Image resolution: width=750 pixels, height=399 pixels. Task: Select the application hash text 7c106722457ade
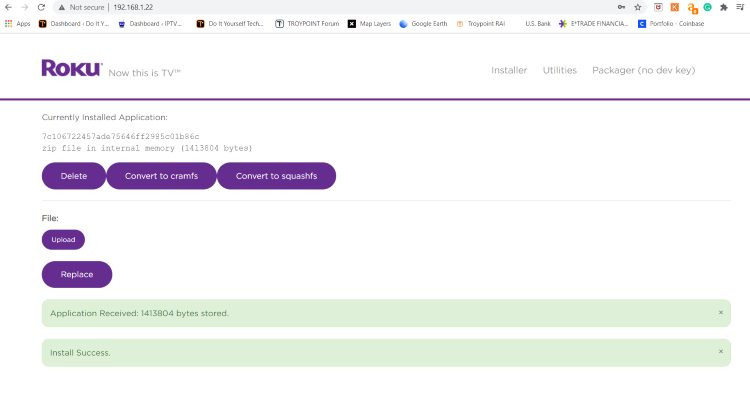pyautogui.click(x=121, y=136)
